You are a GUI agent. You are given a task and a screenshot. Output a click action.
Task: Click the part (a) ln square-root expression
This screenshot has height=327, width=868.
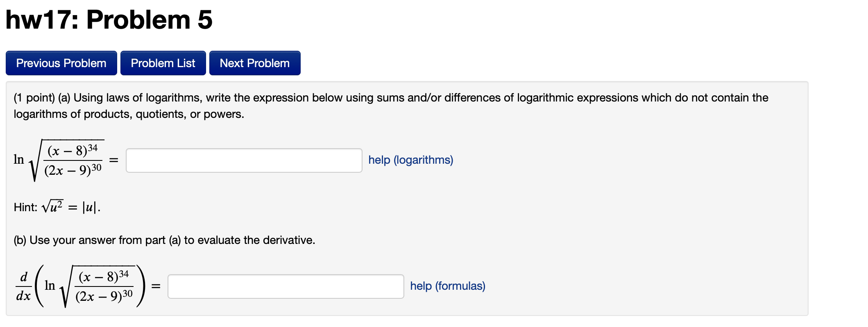59,160
